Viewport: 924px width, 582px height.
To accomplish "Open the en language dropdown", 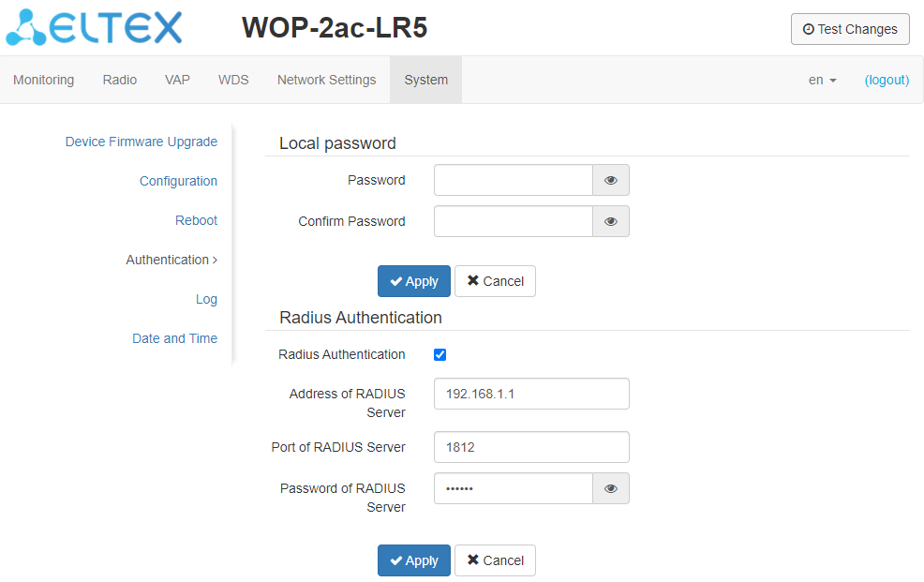I will click(x=822, y=80).
